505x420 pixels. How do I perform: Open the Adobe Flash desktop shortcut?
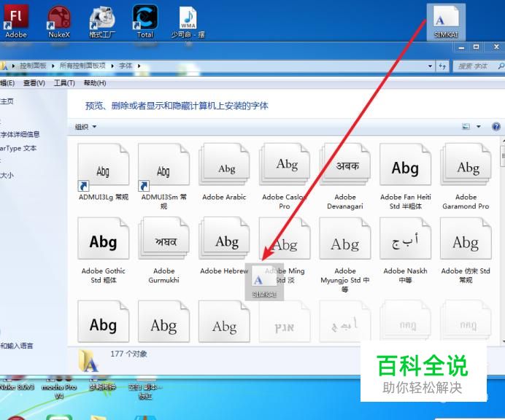(x=15, y=22)
